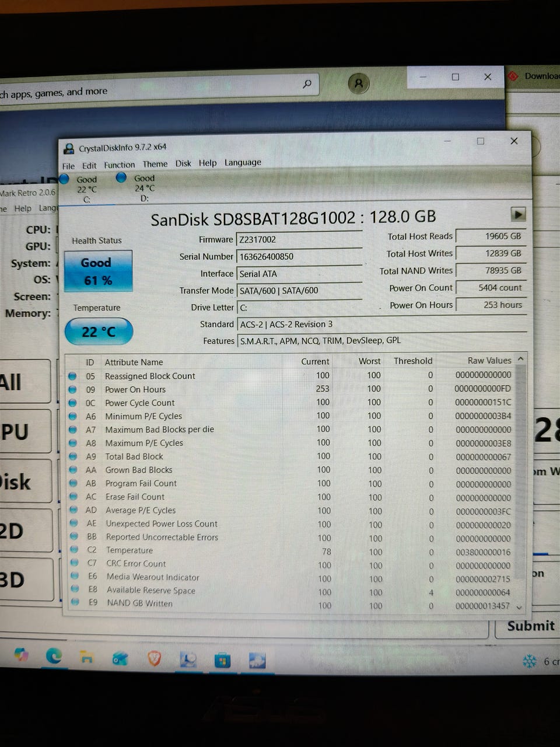Screen dimensions: 560x747
Task: Click the status icon for Grown Bad Blocks
Action: click(73, 470)
